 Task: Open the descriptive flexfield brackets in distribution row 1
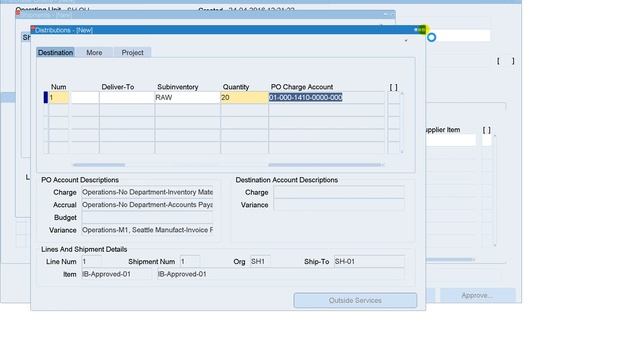pyautogui.click(x=393, y=98)
